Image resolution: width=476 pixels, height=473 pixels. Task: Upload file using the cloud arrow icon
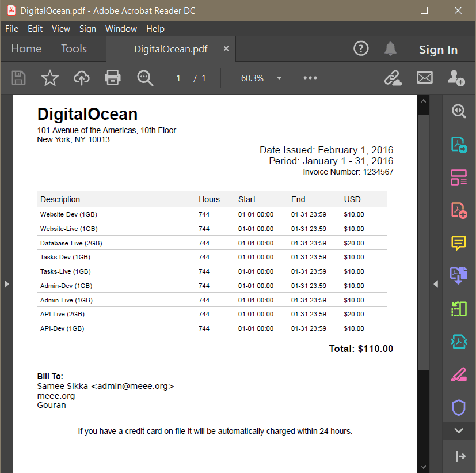(x=82, y=78)
